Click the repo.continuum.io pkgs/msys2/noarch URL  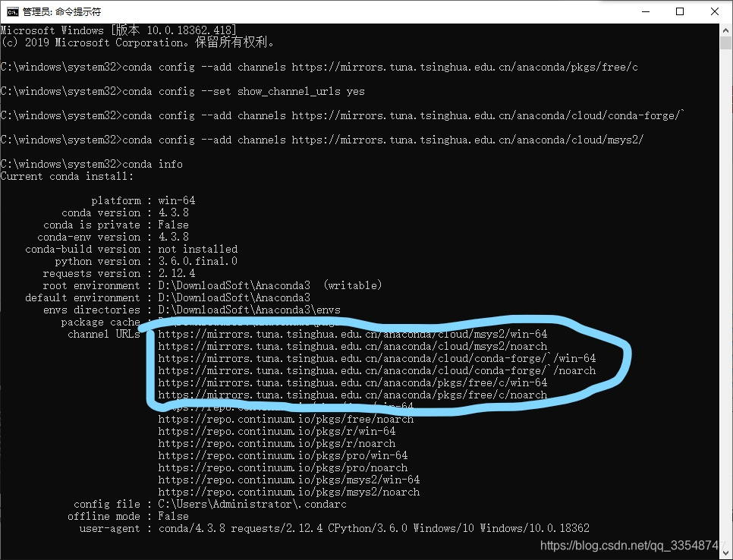point(289,492)
